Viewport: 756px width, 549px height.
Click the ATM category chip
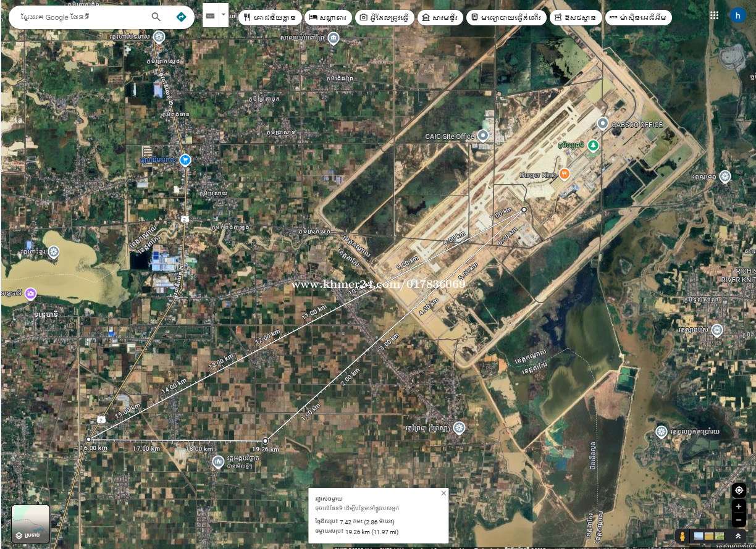pos(638,17)
